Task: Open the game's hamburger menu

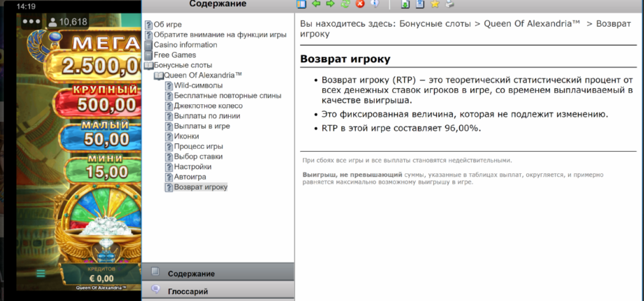Action: tap(41, 273)
